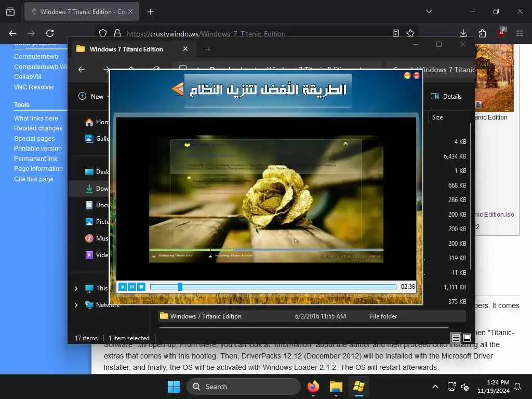Image resolution: width=532 pixels, height=399 pixels.
Task: Click the Firefox address bar URL
Action: coord(206,34)
